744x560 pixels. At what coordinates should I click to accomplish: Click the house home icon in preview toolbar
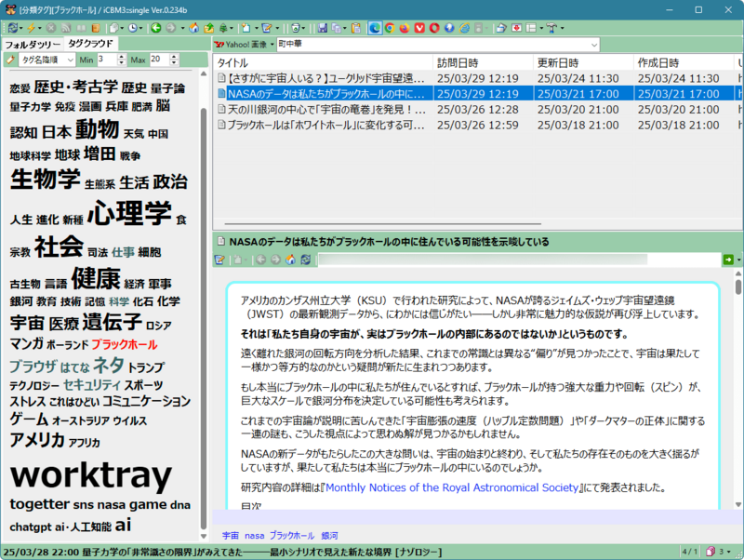point(290,260)
